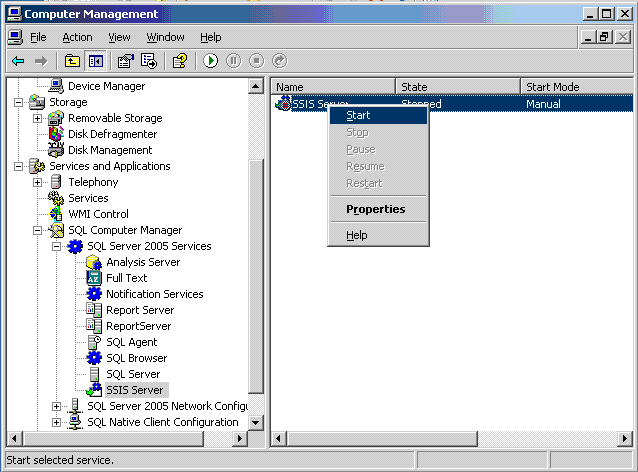This screenshot has height=472, width=638.
Task: Select SQL Server tree item
Action: click(133, 374)
